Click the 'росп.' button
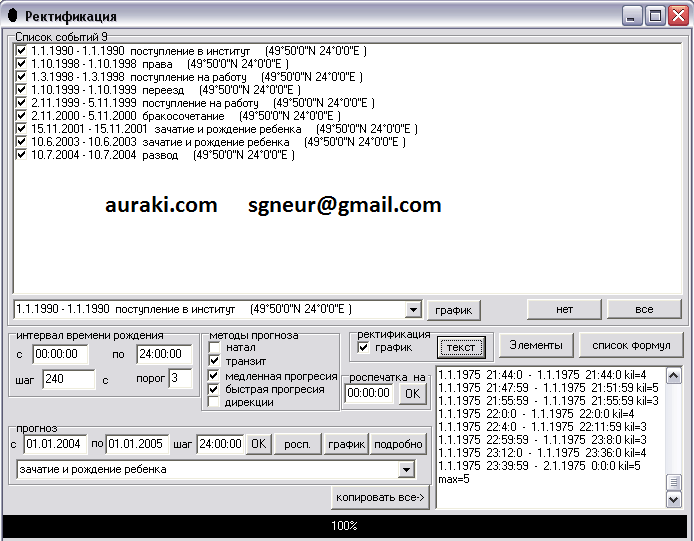The width and height of the screenshot is (694, 541). pyautogui.click(x=295, y=444)
